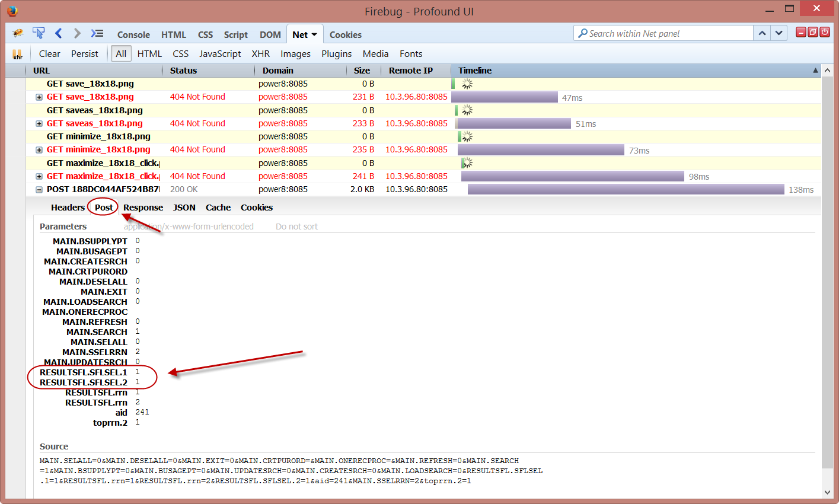The width and height of the screenshot is (839, 504).
Task: Show the command line popup icon
Action: coord(97,33)
